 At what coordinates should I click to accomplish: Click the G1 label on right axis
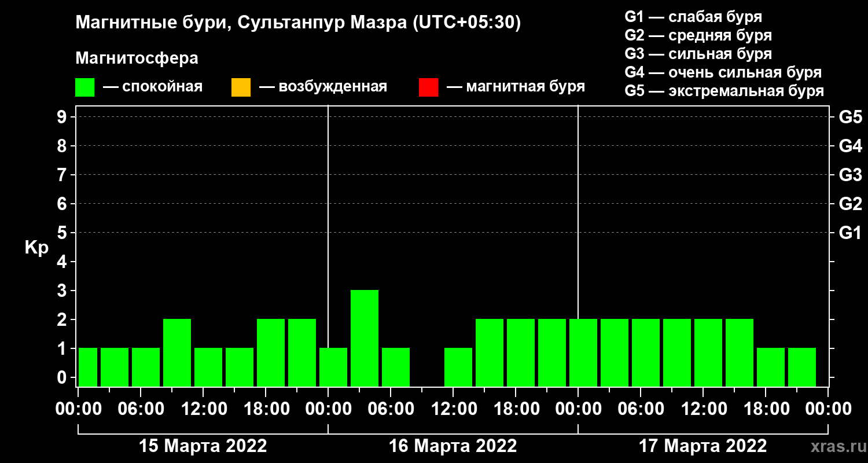(x=850, y=233)
